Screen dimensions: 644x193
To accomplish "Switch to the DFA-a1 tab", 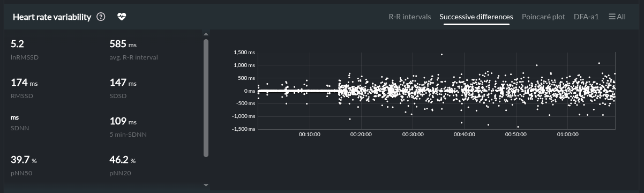I will pos(587,17).
